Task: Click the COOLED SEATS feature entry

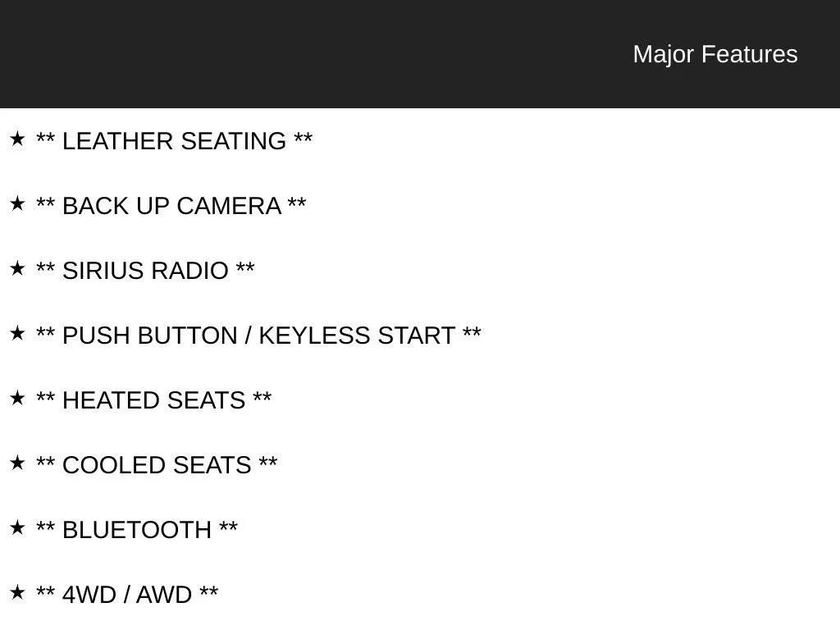Action: [157, 466]
